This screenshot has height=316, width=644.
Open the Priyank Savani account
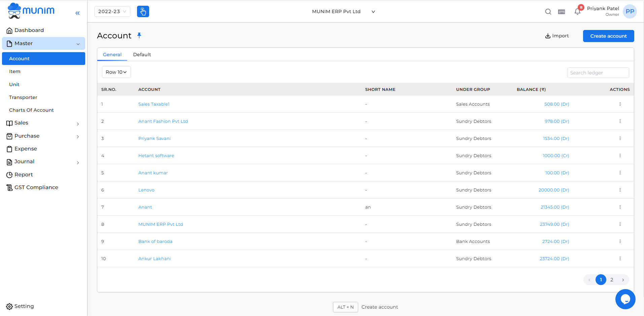tap(155, 139)
